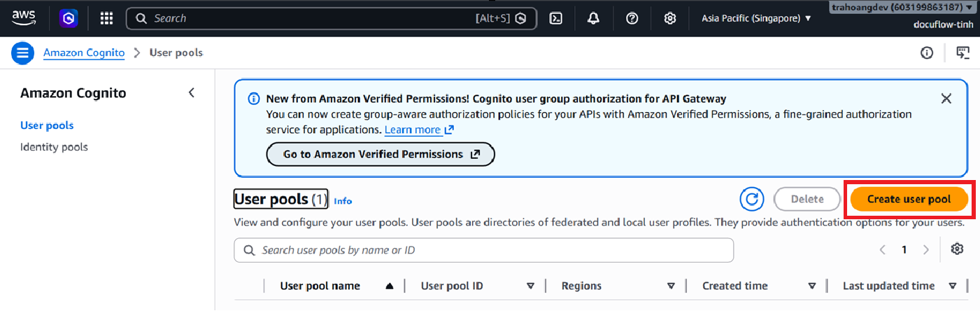
Task: Refresh the user pools list
Action: (x=752, y=200)
